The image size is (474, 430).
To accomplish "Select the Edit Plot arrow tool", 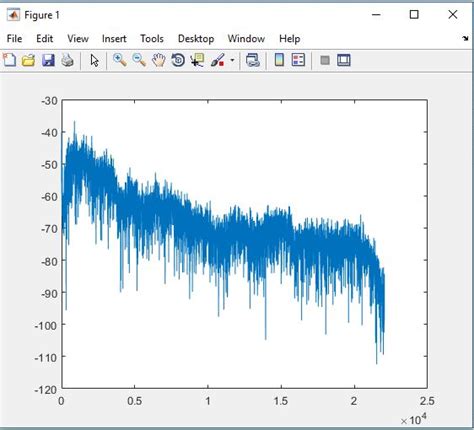I will [94, 61].
